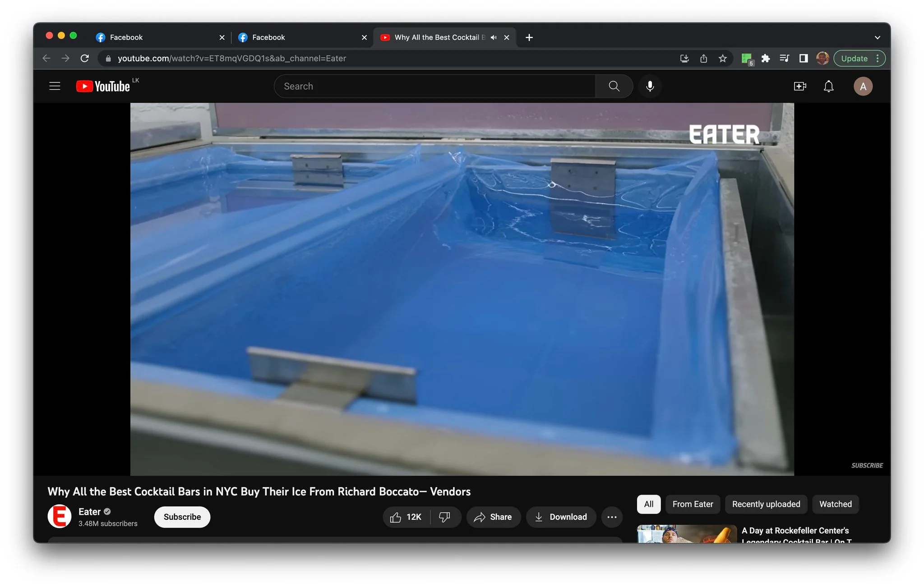Select the Watched filter chip

click(835, 504)
